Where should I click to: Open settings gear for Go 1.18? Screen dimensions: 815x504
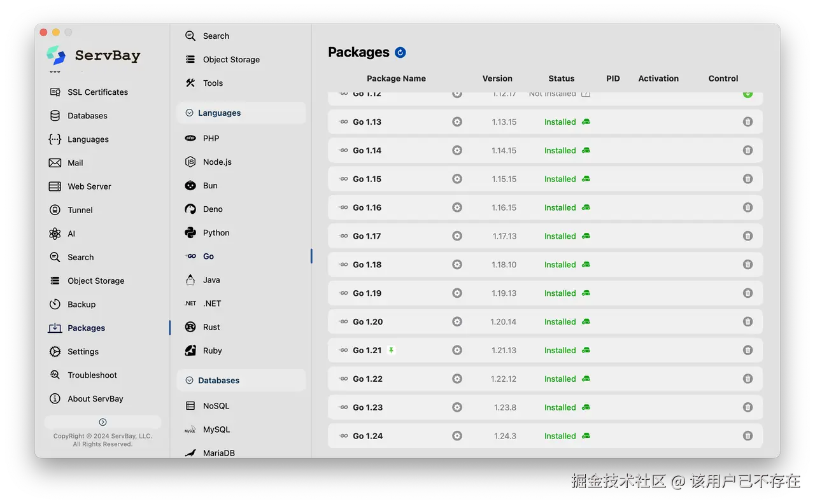[x=457, y=264]
